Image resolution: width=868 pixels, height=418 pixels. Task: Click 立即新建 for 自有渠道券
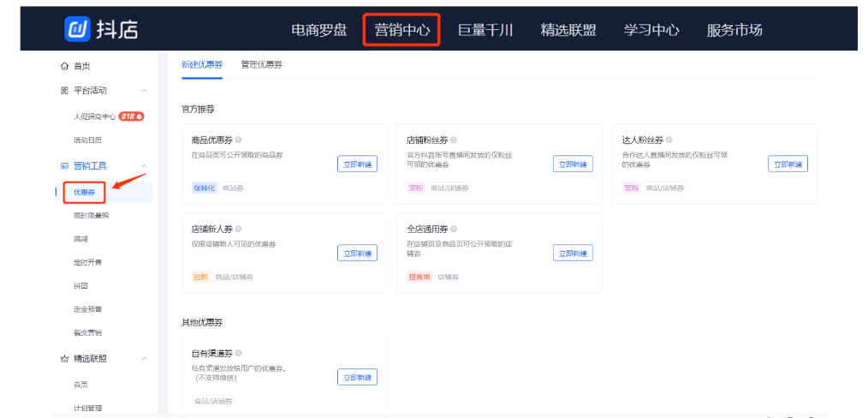357,377
